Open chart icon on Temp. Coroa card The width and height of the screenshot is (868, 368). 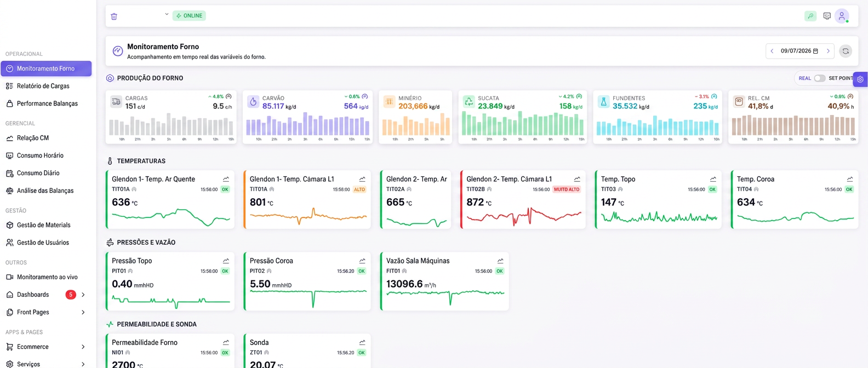(850, 179)
